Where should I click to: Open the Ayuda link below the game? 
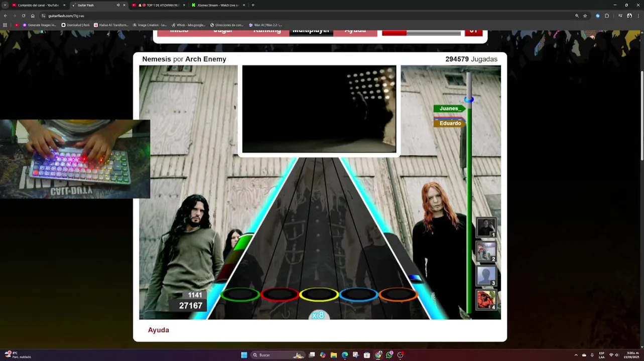tap(159, 330)
